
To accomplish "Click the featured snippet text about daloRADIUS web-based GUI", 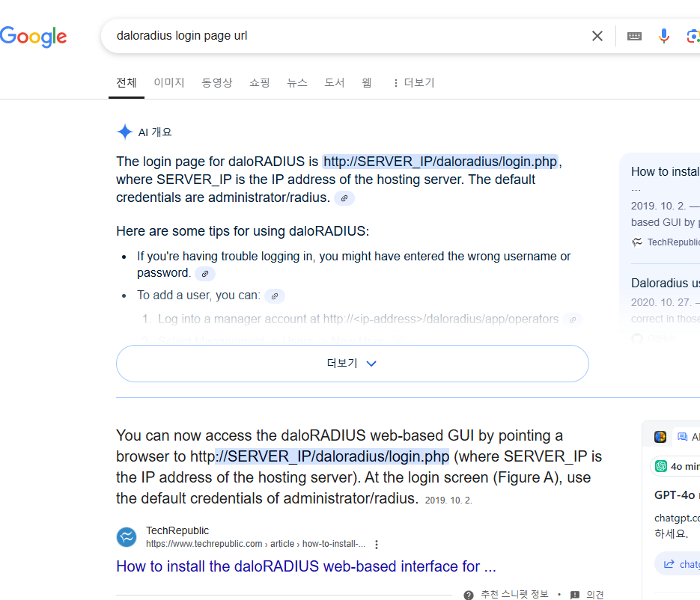I will tap(359, 467).
